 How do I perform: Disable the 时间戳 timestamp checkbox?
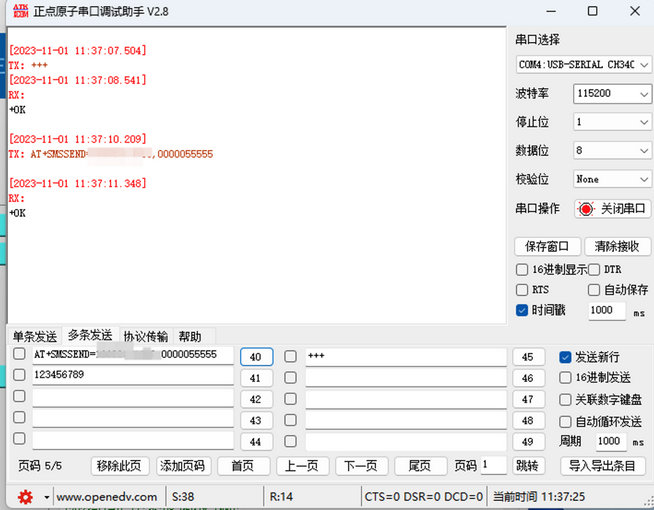522,310
